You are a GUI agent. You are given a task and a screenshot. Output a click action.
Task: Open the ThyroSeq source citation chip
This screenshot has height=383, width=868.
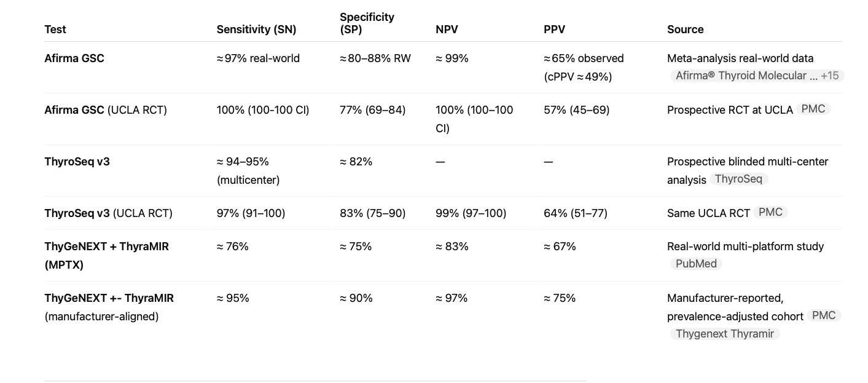[738, 179]
